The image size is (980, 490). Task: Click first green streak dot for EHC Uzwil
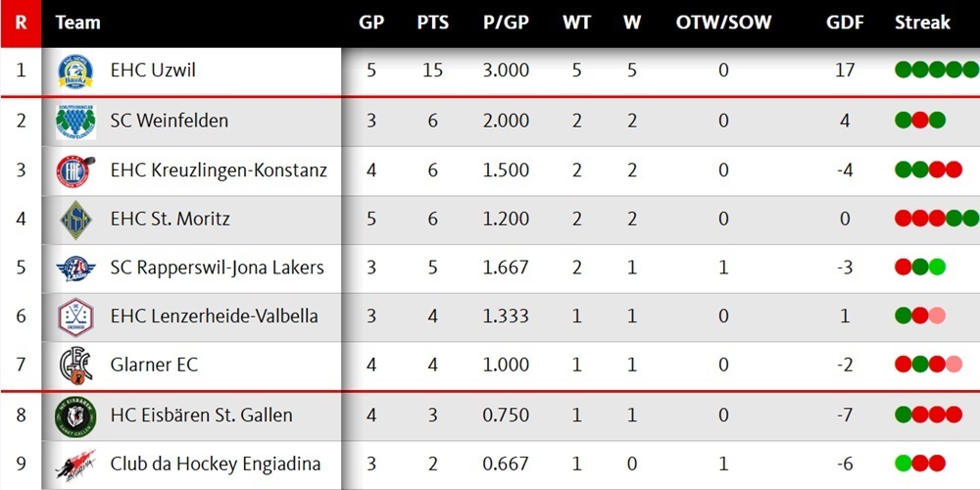pyautogui.click(x=904, y=70)
